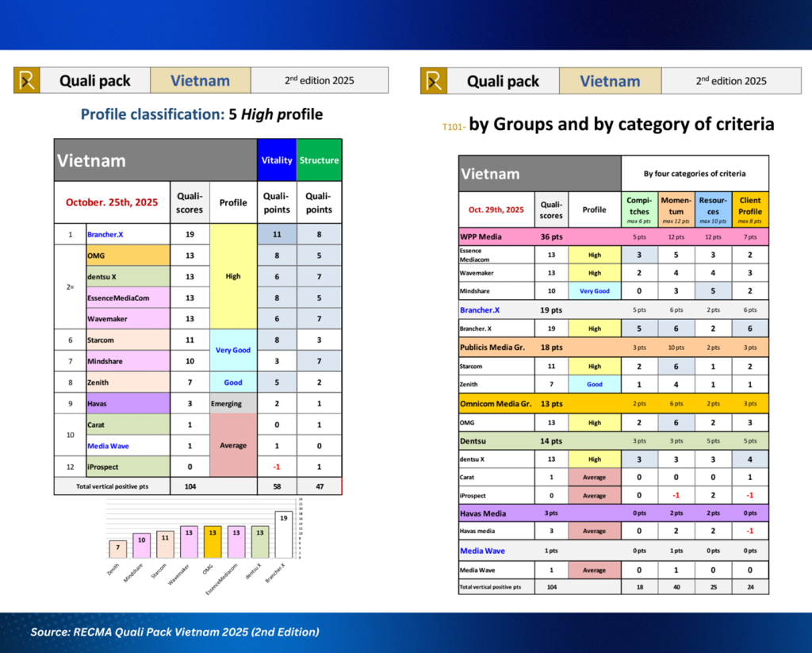This screenshot has height=653, width=812.
Task: Click the Profile classification heading
Action: (x=201, y=114)
